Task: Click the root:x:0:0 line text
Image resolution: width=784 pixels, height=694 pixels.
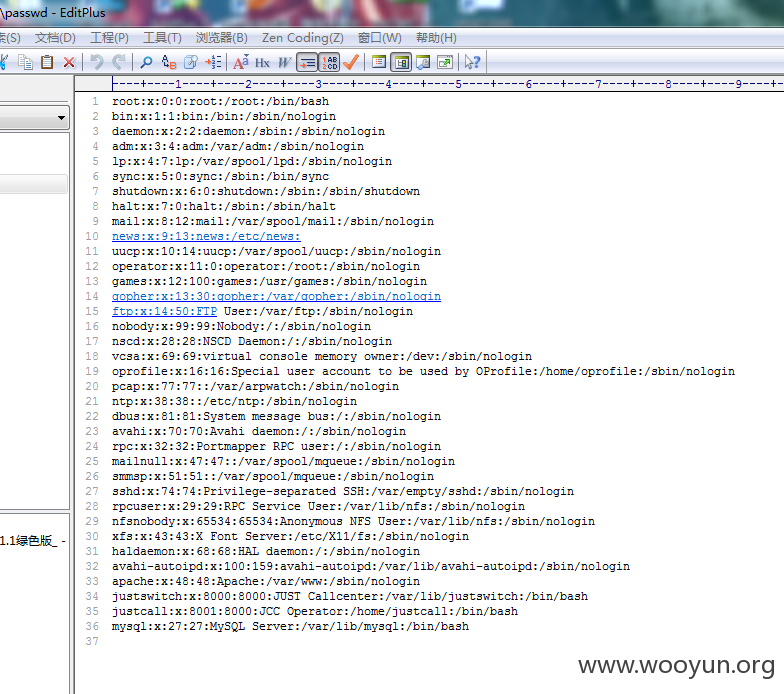Action: click(x=220, y=101)
